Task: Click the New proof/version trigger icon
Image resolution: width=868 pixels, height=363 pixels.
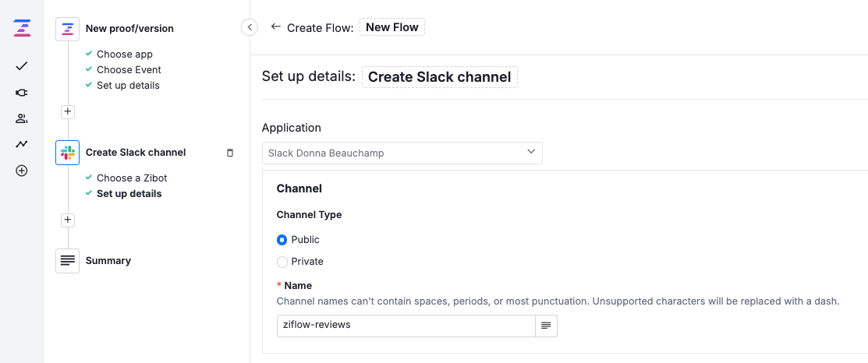Action: click(x=68, y=29)
